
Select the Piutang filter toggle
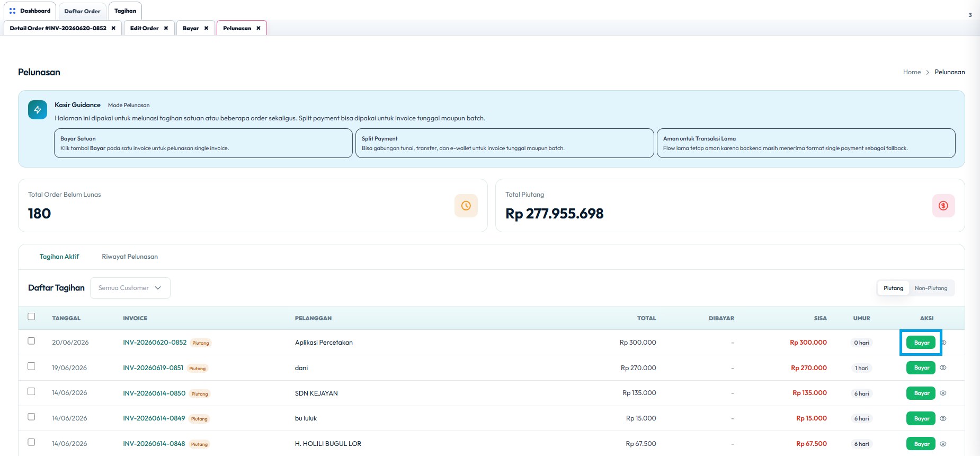point(893,288)
